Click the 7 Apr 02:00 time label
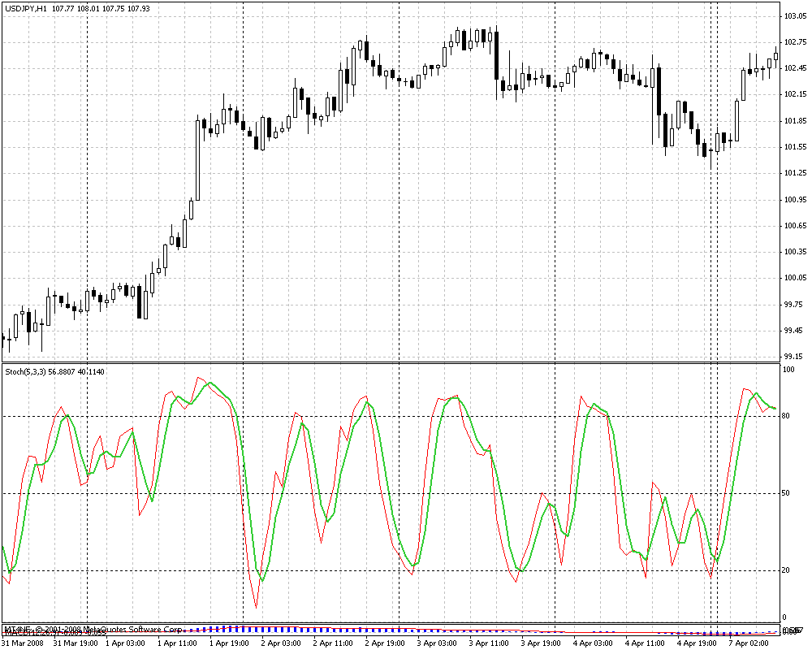Image resolution: width=812 pixels, height=650 pixels. click(749, 643)
